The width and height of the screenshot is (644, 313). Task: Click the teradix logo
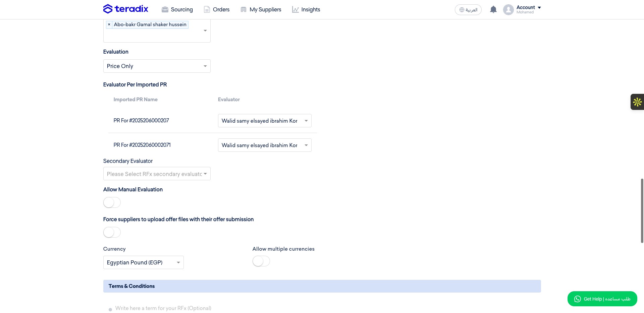point(126,9)
